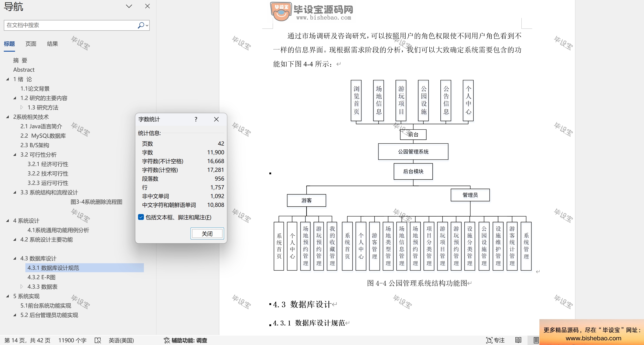The width and height of the screenshot is (644, 345).
Task: Open the navigation pane options chevron
Action: tap(129, 6)
